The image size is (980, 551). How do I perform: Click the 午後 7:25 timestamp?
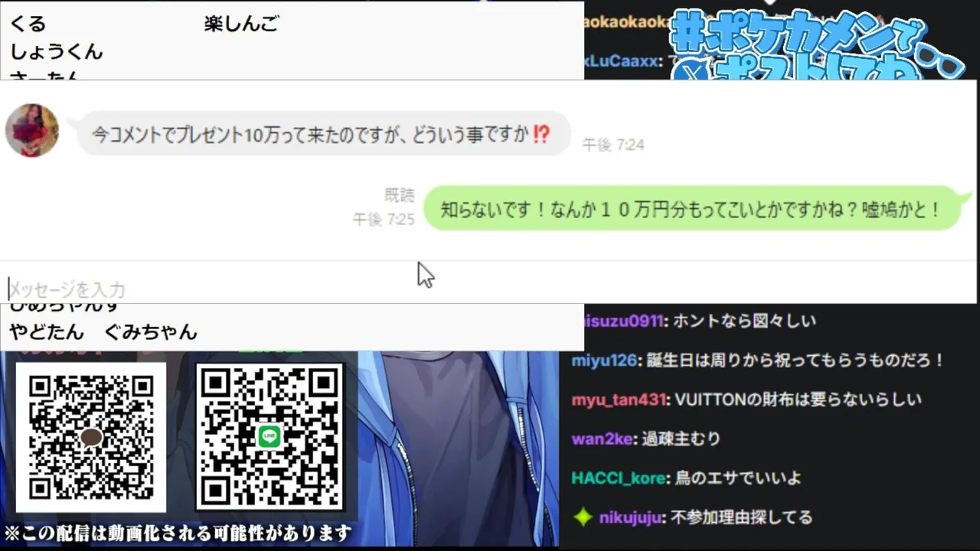[384, 220]
